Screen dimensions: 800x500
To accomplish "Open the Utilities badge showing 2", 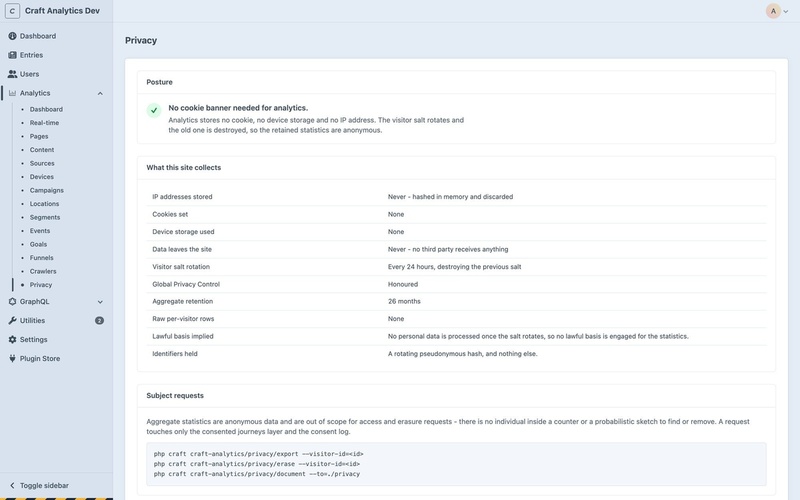I will (99, 320).
